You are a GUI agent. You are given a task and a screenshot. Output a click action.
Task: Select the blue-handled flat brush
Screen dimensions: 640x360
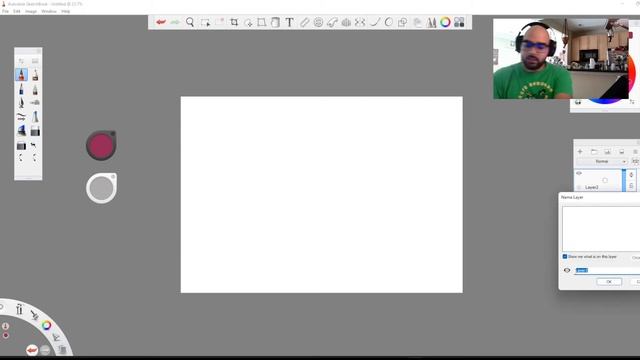(x=21, y=131)
